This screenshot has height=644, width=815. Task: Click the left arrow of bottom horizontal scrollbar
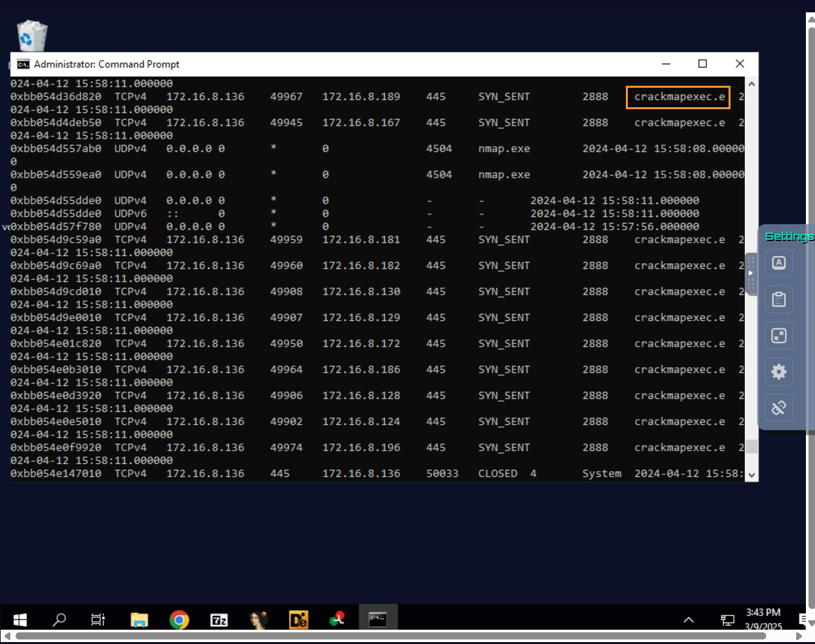pyautogui.click(x=7, y=636)
